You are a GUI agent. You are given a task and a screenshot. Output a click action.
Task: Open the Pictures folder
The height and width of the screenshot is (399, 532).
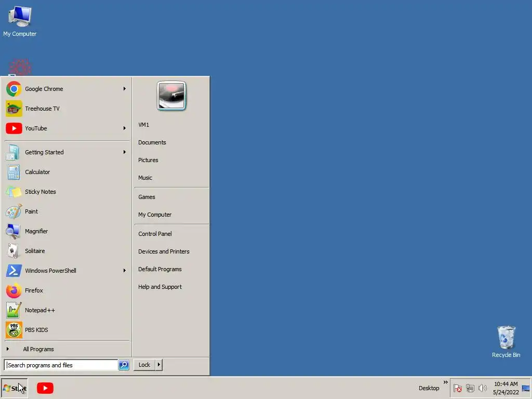[148, 160]
